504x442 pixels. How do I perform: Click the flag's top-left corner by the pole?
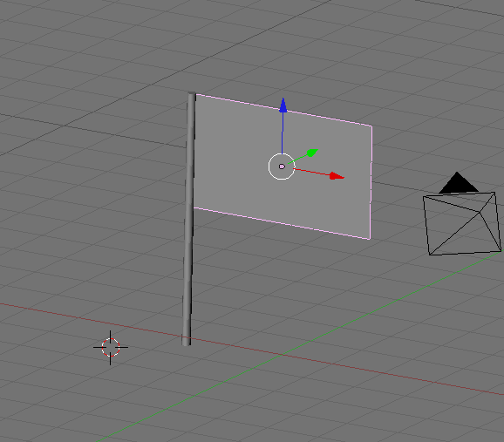pyautogui.click(x=196, y=94)
